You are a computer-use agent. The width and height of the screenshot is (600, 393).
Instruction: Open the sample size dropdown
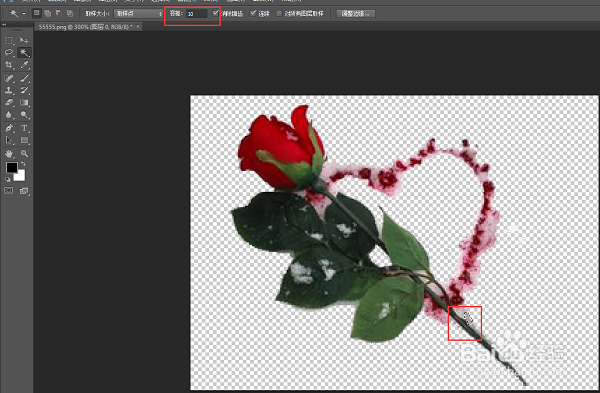pos(139,13)
